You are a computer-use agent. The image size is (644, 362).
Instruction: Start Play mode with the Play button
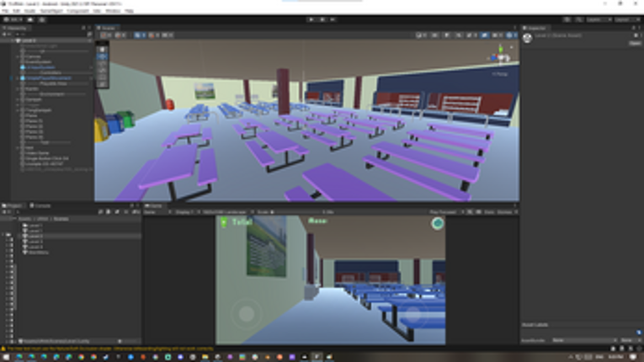[x=311, y=19]
